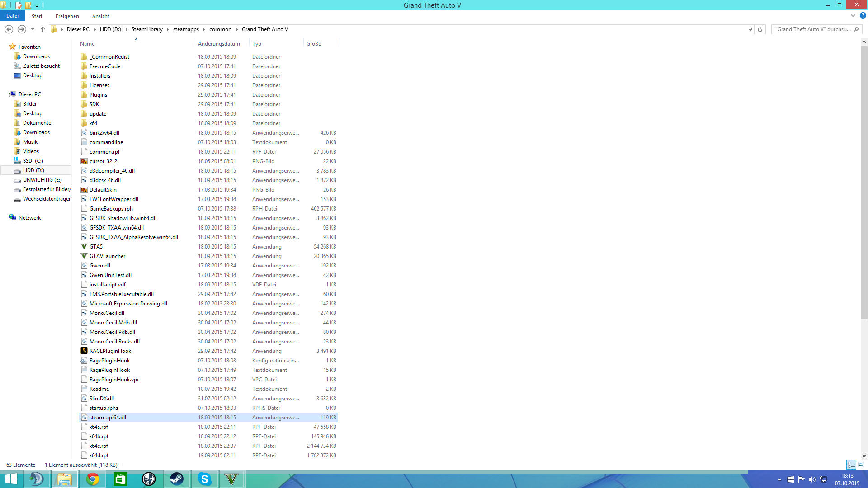This screenshot has height=488, width=868.
Task: Click the steamapps breadcrumb segment
Action: point(186,29)
